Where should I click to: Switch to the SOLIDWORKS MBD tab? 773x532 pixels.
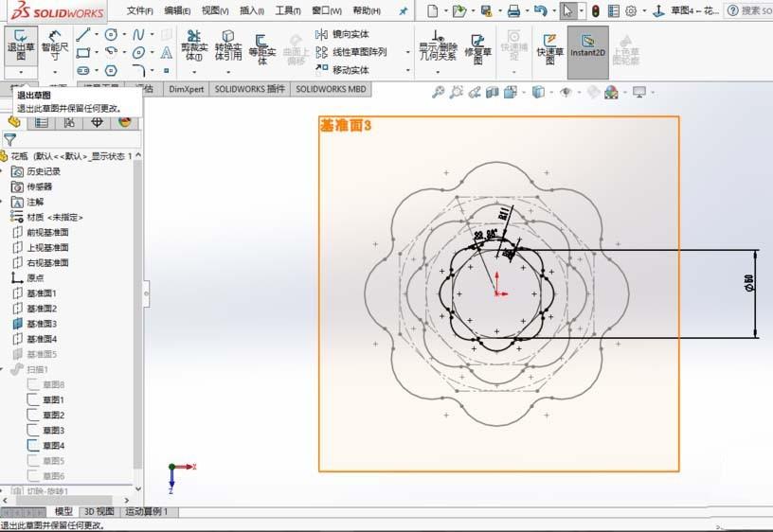331,89
